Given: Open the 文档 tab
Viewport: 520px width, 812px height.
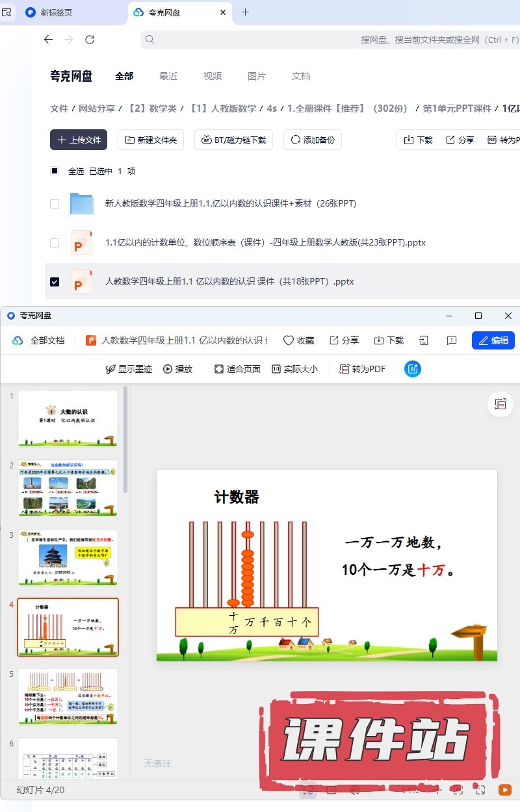Looking at the screenshot, I should click(x=301, y=76).
